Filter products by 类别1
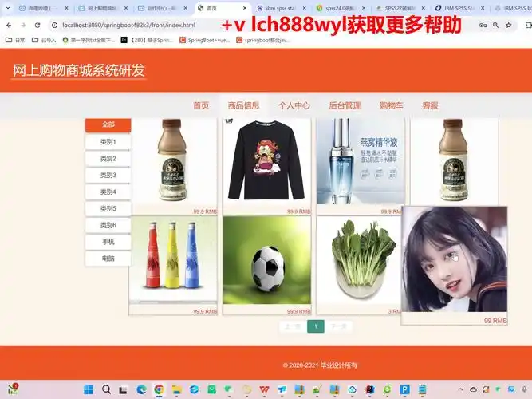Image resolution: width=532 pixels, height=399 pixels. pyautogui.click(x=108, y=141)
